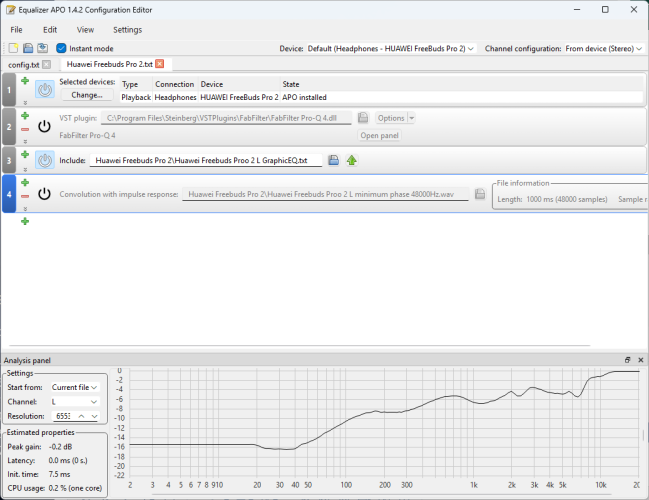This screenshot has height=500, width=649.
Task: Click the Resolution input field
Action: pyautogui.click(x=64, y=416)
